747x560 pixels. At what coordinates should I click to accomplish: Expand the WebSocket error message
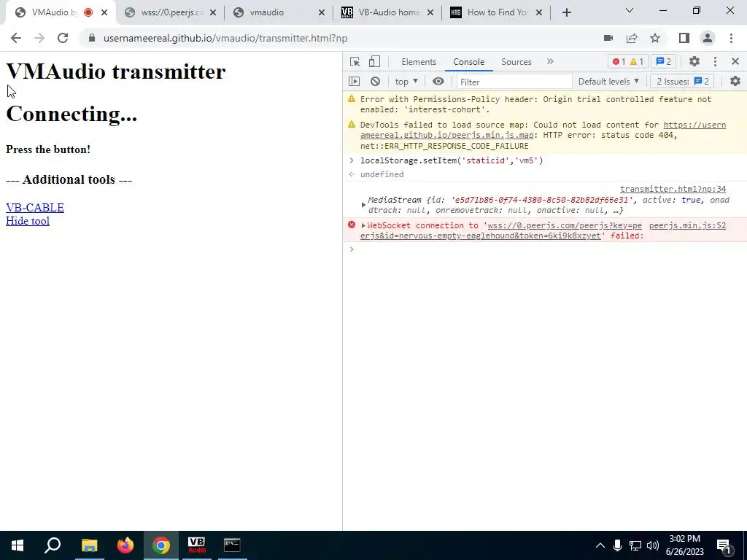[x=363, y=226]
